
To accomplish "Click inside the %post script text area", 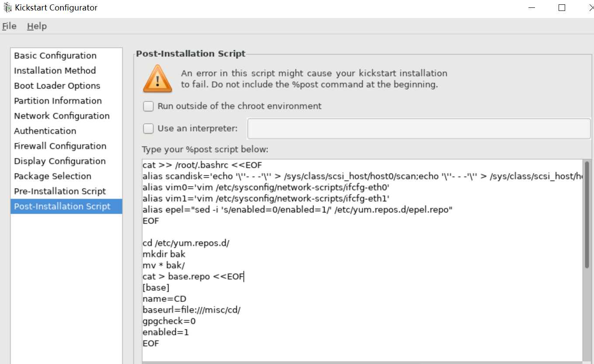I will [x=362, y=260].
